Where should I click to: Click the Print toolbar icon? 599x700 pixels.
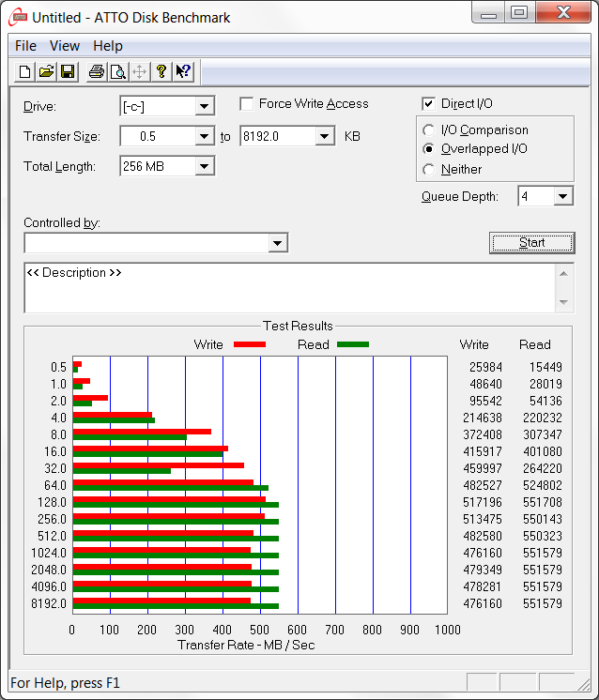pyautogui.click(x=96, y=71)
